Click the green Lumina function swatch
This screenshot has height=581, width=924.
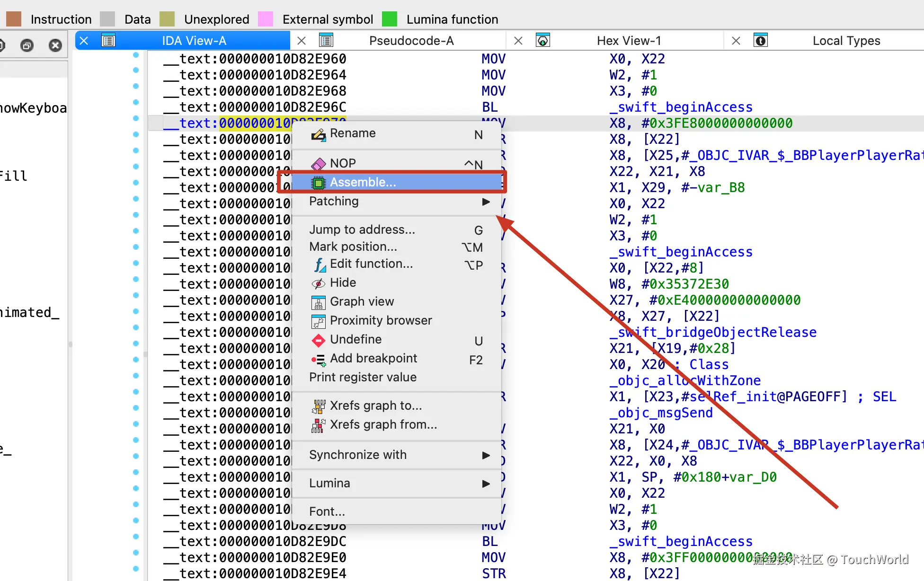[x=390, y=19]
